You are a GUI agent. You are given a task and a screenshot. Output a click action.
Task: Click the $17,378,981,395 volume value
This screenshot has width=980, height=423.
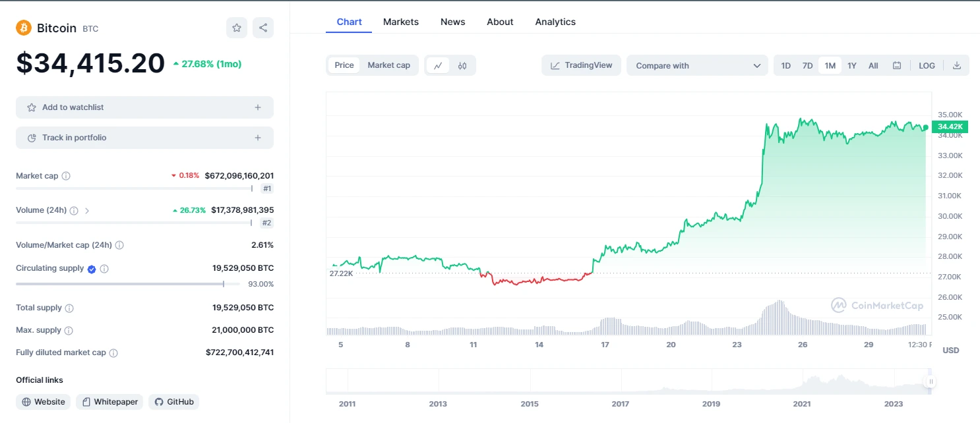point(243,210)
